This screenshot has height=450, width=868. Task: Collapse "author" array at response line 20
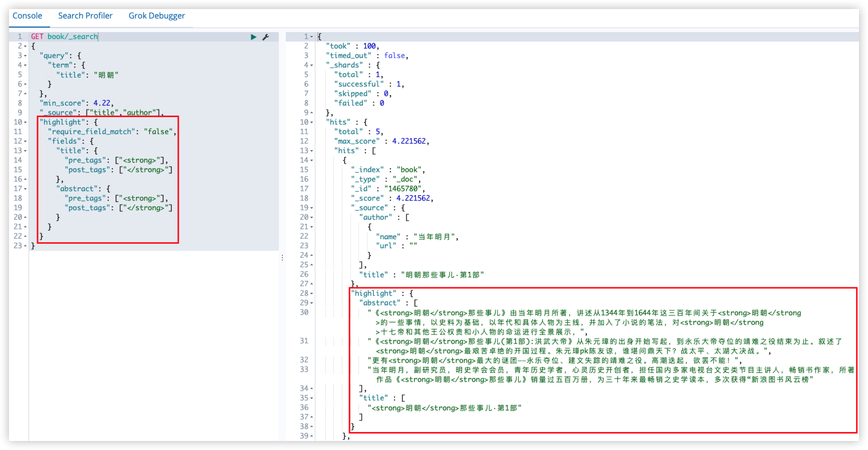tap(312, 217)
